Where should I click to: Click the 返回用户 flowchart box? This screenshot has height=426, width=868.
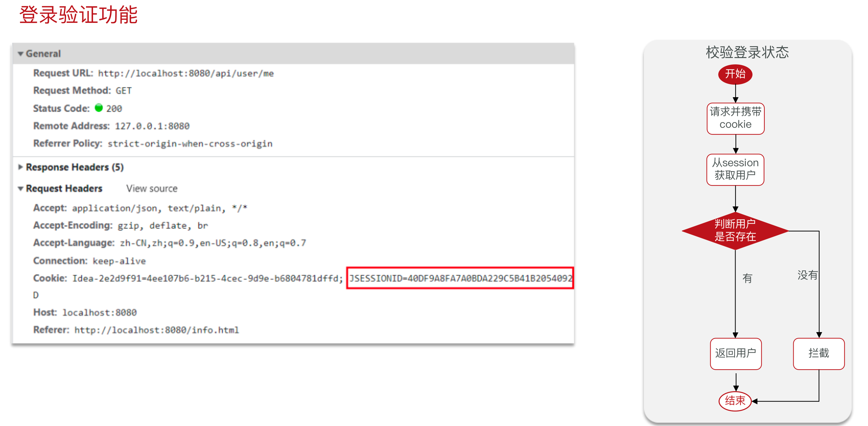(x=736, y=354)
